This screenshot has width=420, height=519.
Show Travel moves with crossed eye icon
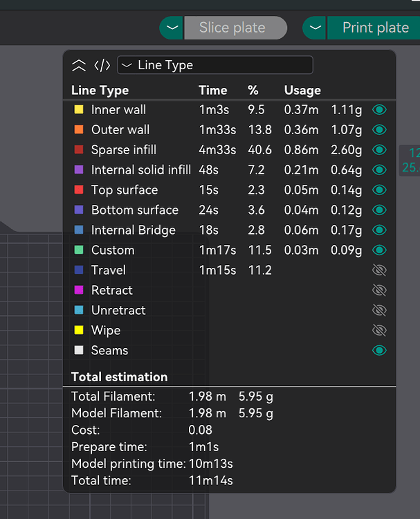pos(379,270)
